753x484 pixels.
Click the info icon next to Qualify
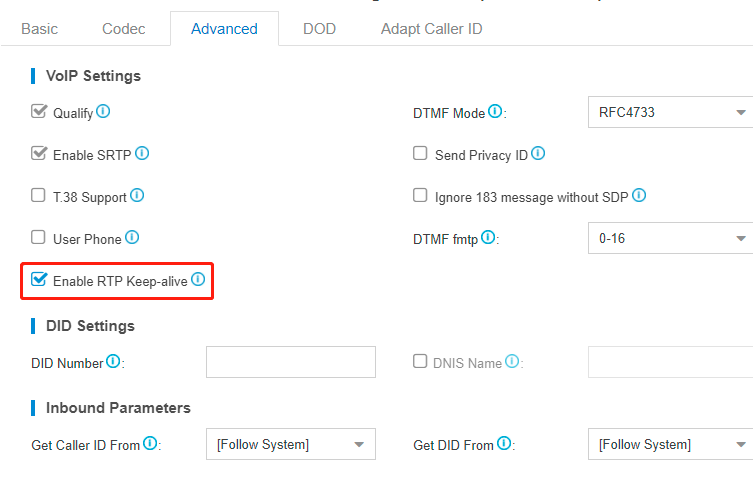(103, 111)
